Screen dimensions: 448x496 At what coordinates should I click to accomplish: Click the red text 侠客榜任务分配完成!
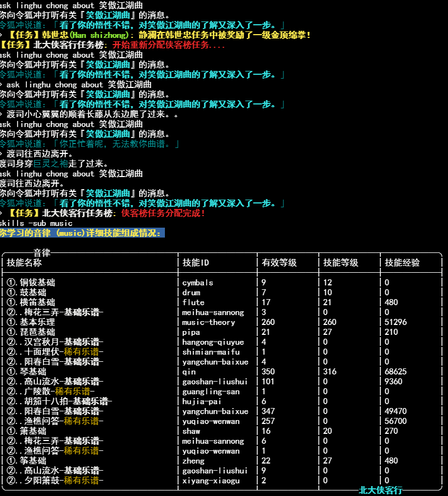(x=163, y=213)
